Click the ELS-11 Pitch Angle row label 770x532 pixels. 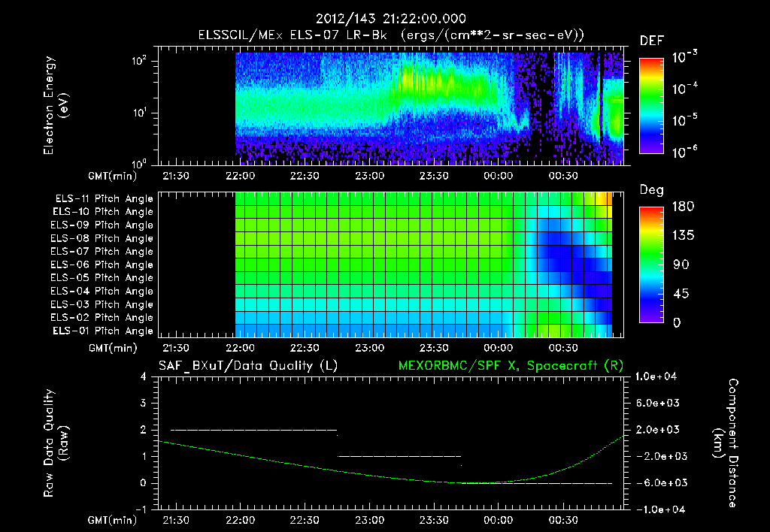(104, 199)
